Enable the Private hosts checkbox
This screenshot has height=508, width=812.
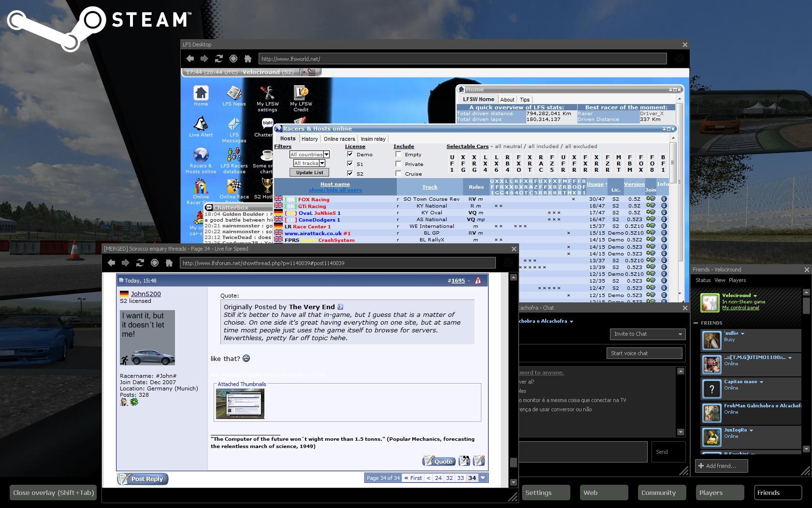point(398,164)
